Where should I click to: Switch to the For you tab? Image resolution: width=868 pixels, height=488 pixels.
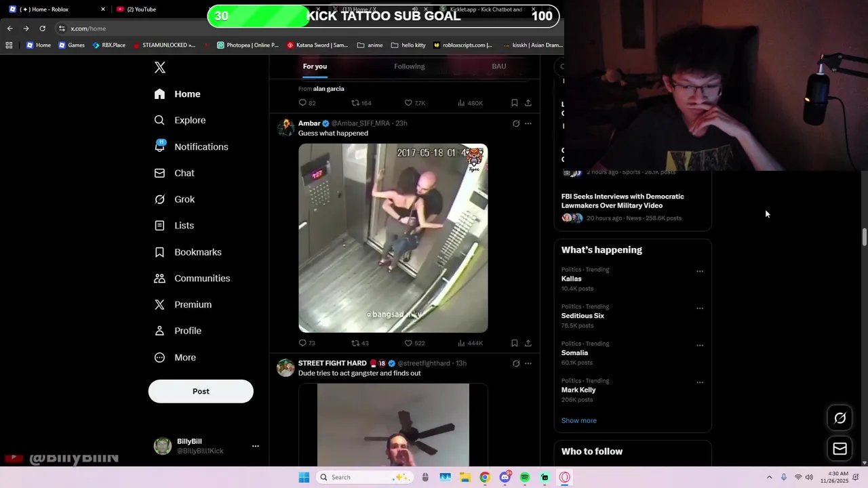click(x=315, y=66)
